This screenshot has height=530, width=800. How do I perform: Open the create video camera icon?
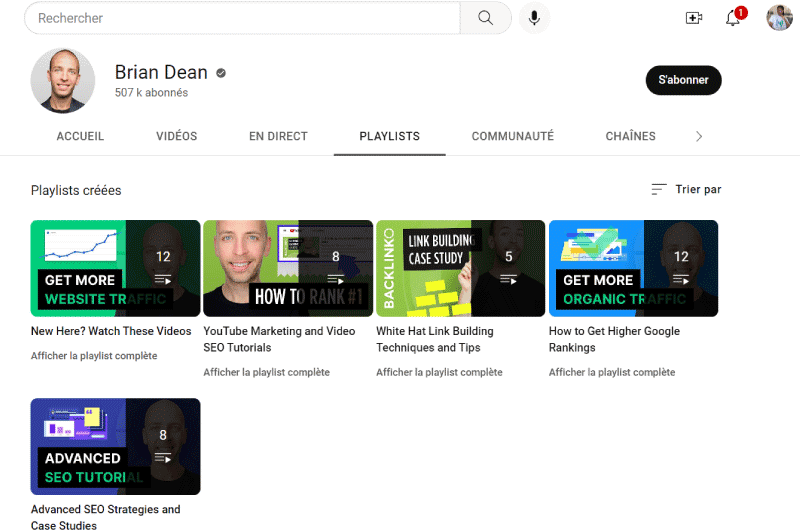(693, 18)
